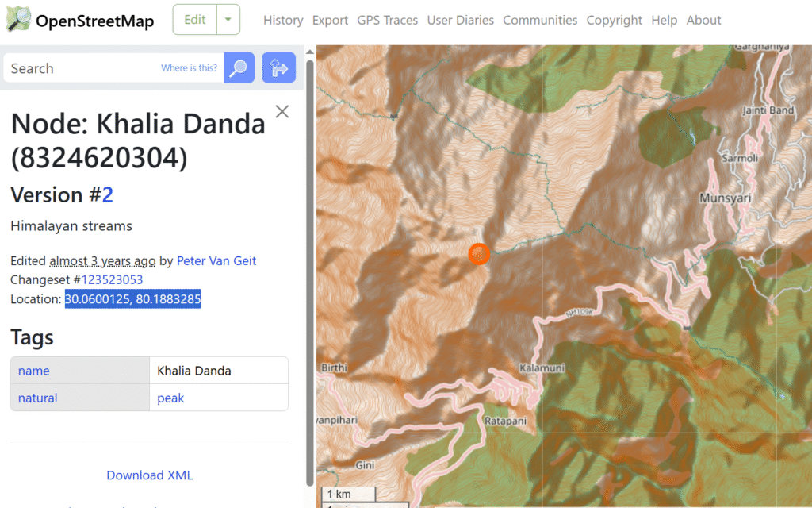Open version #2 link
This screenshot has height=508, width=812.
[107, 195]
